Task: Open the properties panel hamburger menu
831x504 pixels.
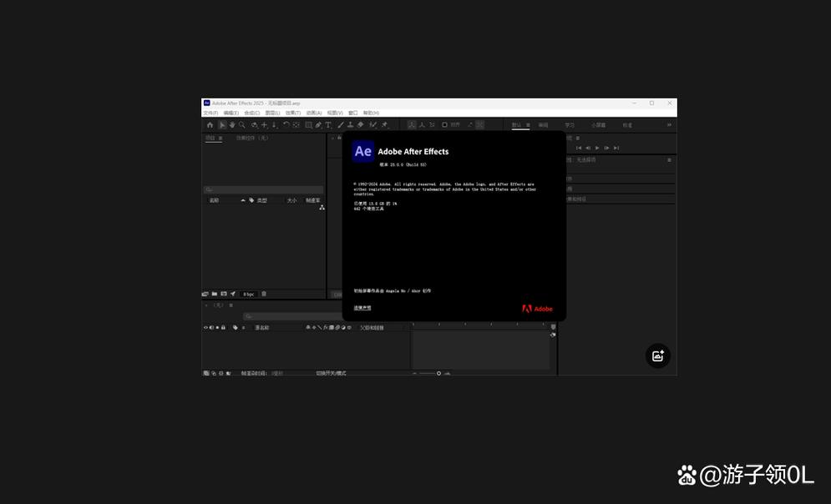Action: point(669,159)
